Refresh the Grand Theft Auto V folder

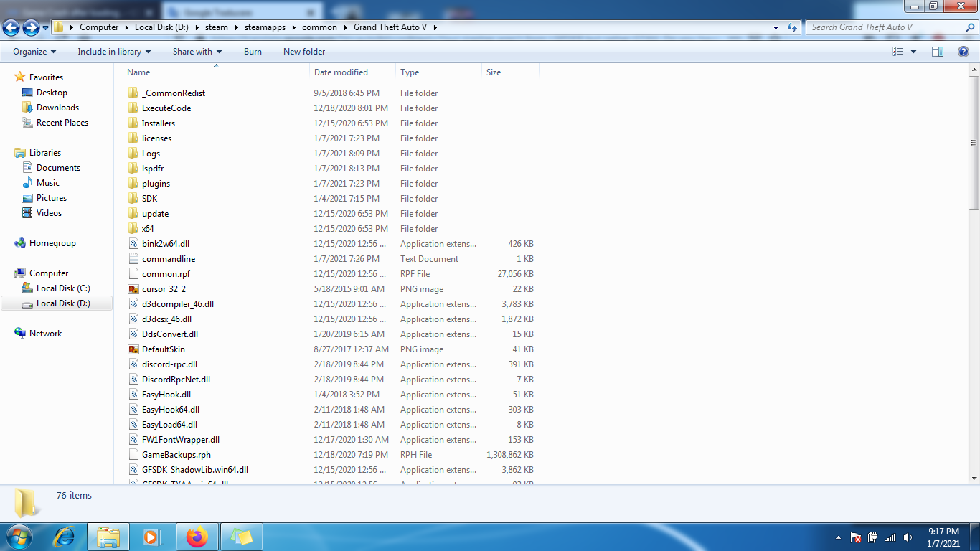(792, 27)
